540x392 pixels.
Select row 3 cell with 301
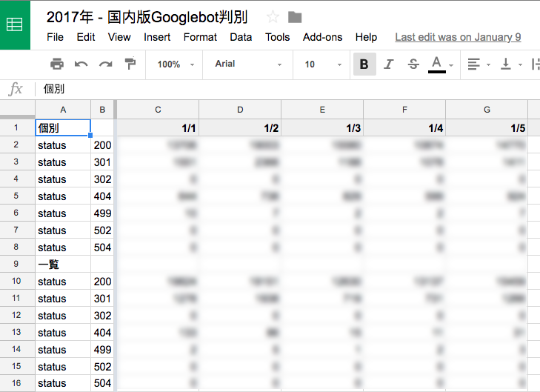(x=102, y=162)
